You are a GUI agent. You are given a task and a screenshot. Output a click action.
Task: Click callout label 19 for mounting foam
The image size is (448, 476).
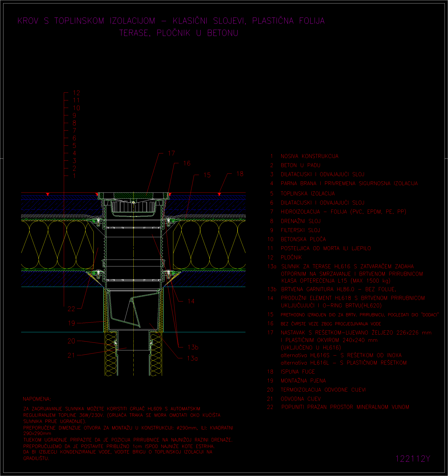72,323
